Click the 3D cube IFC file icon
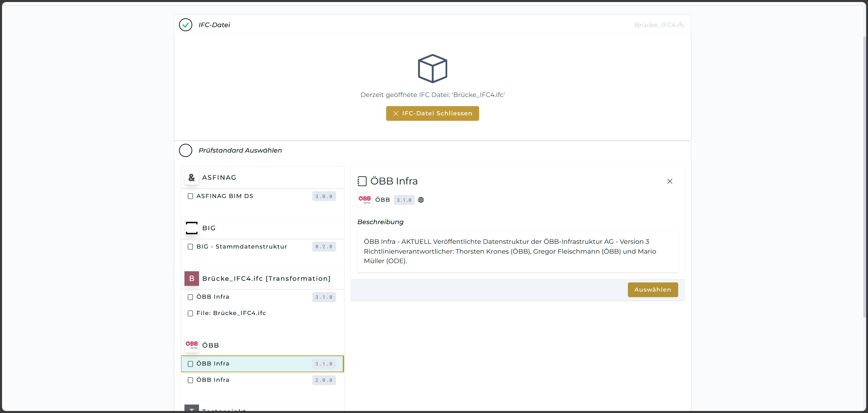Image resolution: width=868 pixels, height=413 pixels. click(x=432, y=68)
